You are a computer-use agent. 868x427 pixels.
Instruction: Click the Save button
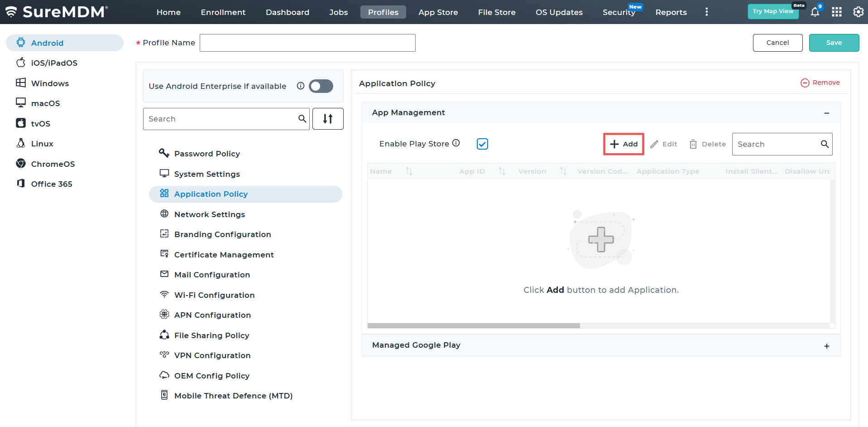click(x=834, y=43)
